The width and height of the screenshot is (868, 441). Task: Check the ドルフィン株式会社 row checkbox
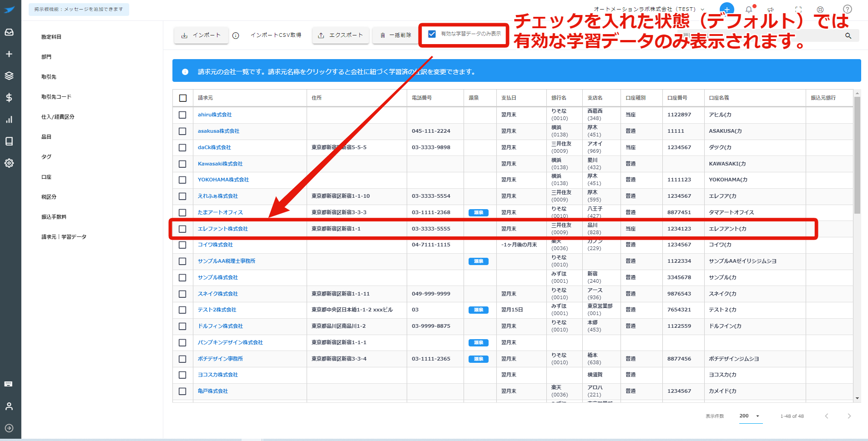point(182,326)
